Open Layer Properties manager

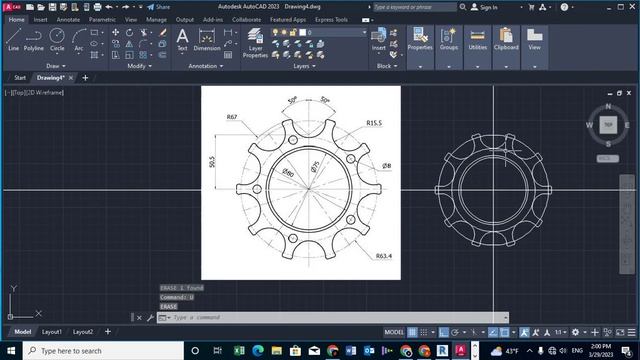click(x=255, y=43)
